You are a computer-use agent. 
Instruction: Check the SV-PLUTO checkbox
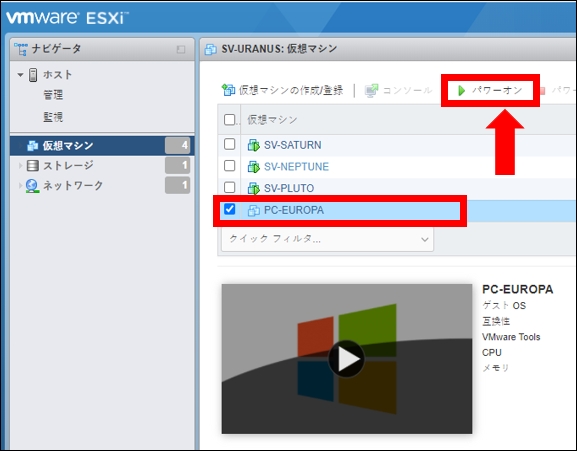[229, 187]
